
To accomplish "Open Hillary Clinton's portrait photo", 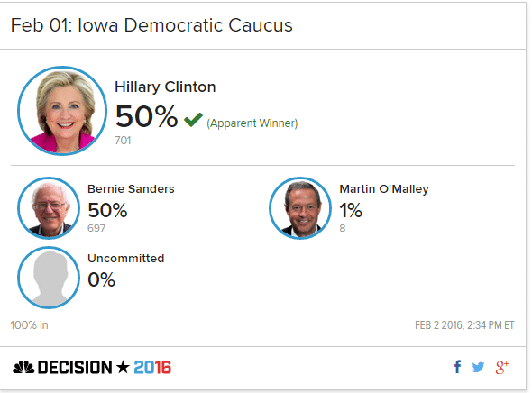I will pos(62,111).
